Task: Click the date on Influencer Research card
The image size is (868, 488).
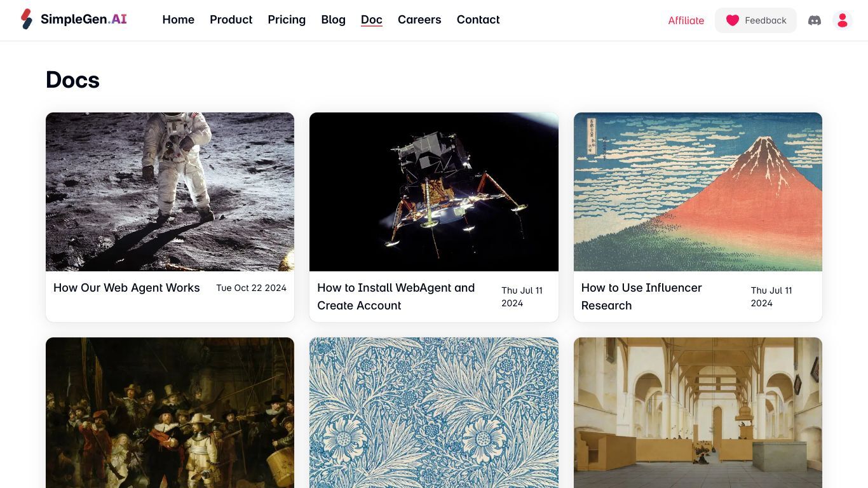Action: [x=771, y=297]
